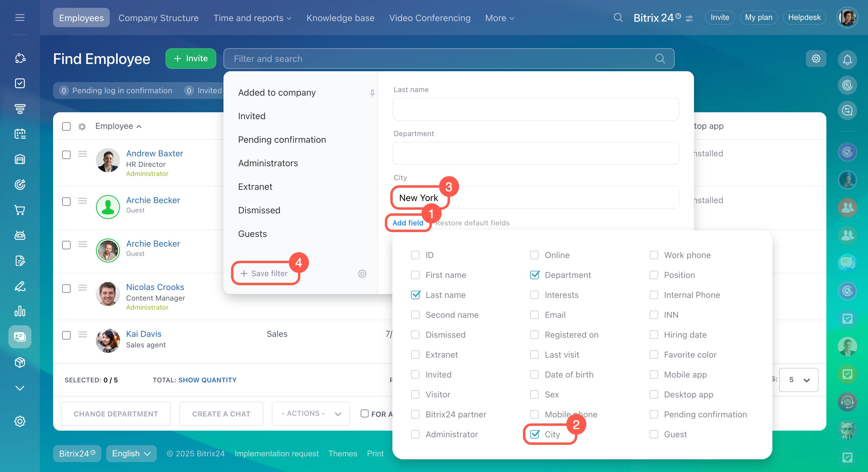
Task: Switch to Company Structure tab
Action: [x=158, y=18]
